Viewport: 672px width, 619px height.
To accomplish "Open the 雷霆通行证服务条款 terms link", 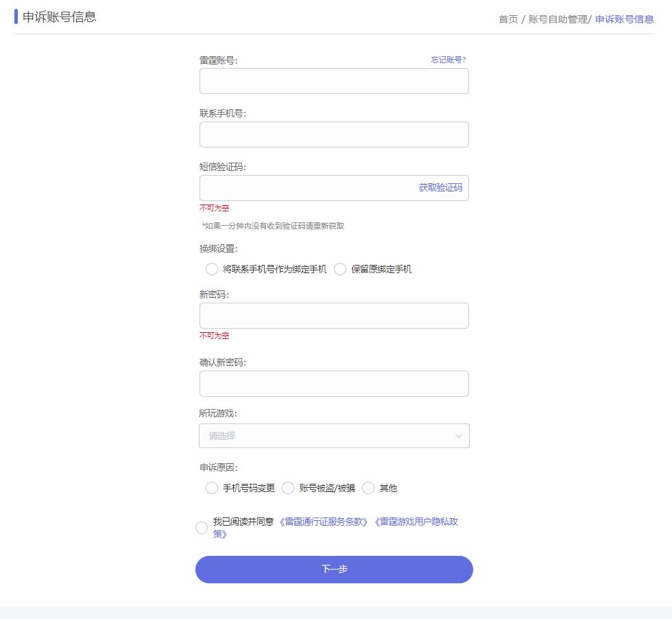I will pos(322,522).
